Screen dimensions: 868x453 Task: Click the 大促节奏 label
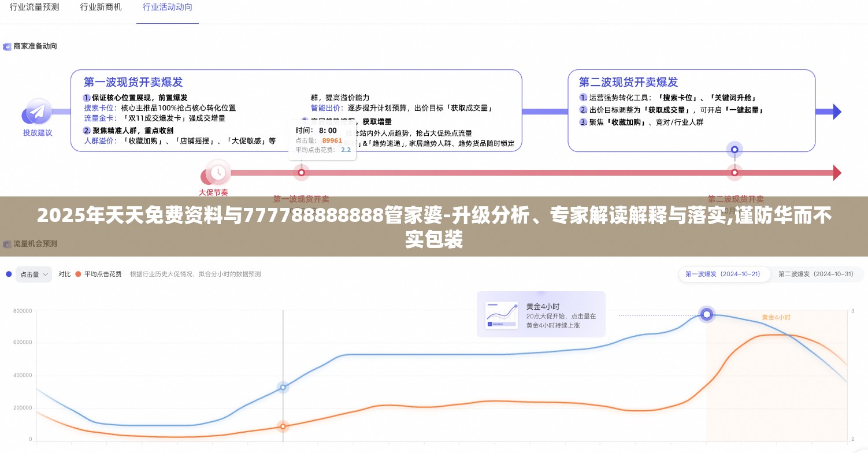[x=213, y=192]
